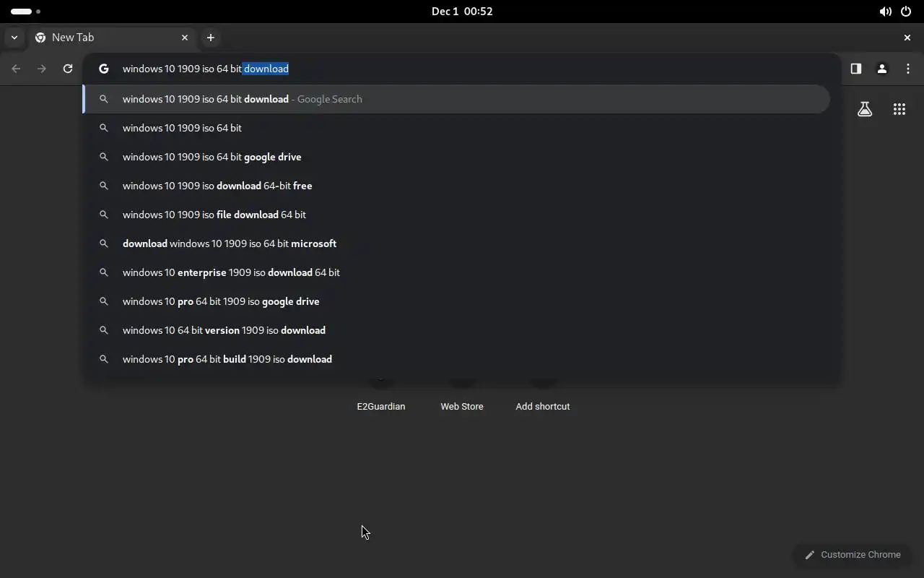The image size is (924, 578).
Task: Click the forward navigation arrow
Action: point(42,69)
